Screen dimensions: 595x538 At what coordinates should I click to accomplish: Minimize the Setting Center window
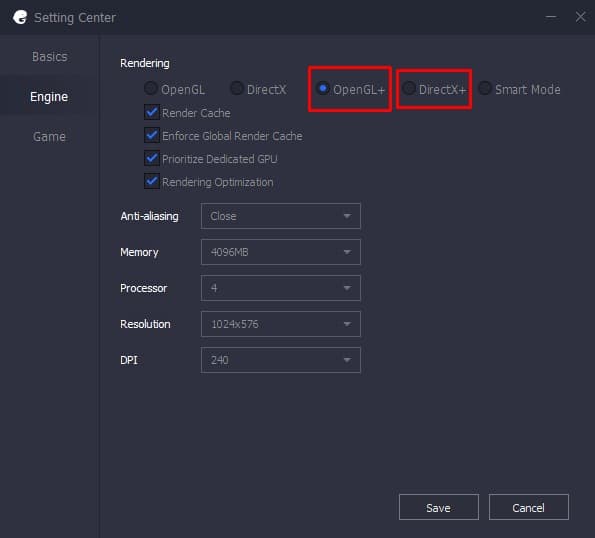pyautogui.click(x=551, y=17)
